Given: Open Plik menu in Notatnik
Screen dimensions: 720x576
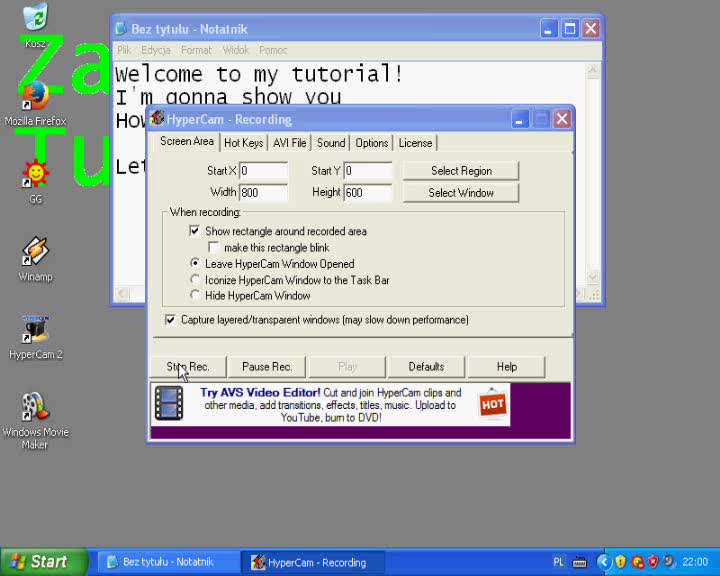Looking at the screenshot, I should pyautogui.click(x=124, y=50).
